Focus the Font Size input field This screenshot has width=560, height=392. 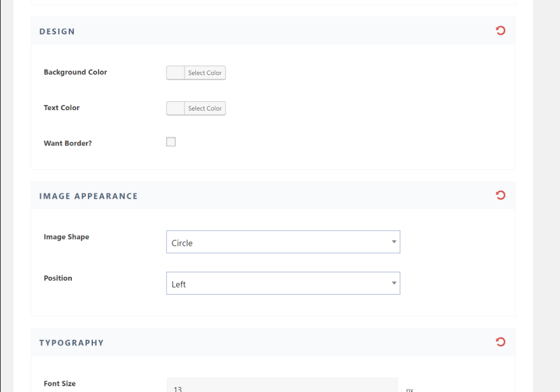[282, 385]
